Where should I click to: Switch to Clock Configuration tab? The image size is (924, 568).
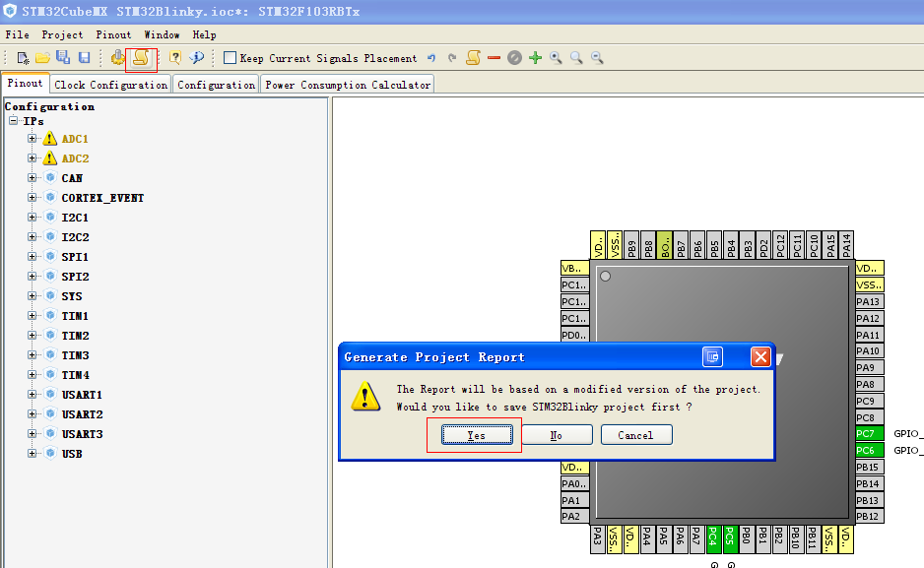(x=110, y=85)
